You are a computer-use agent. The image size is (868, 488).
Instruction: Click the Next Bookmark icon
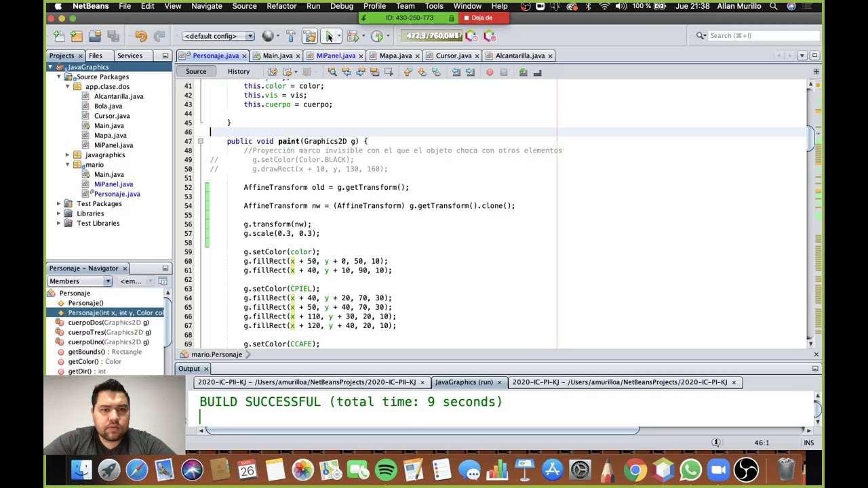(x=422, y=72)
